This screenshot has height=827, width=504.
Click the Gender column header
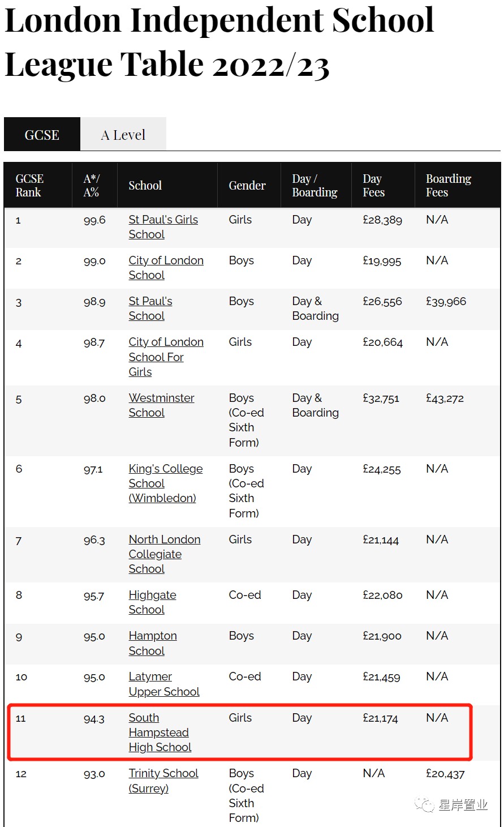coord(247,186)
